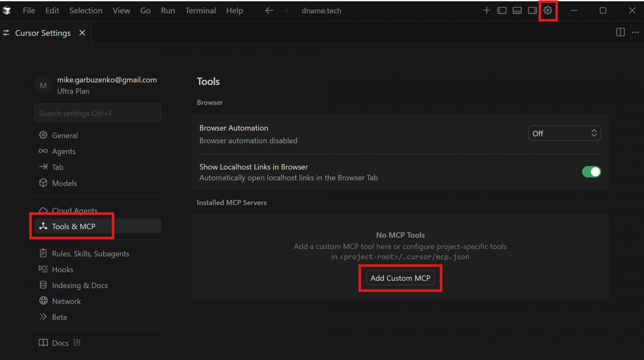Close the Cursor Settings tab
The height and width of the screenshot is (360, 644).
coord(82,33)
